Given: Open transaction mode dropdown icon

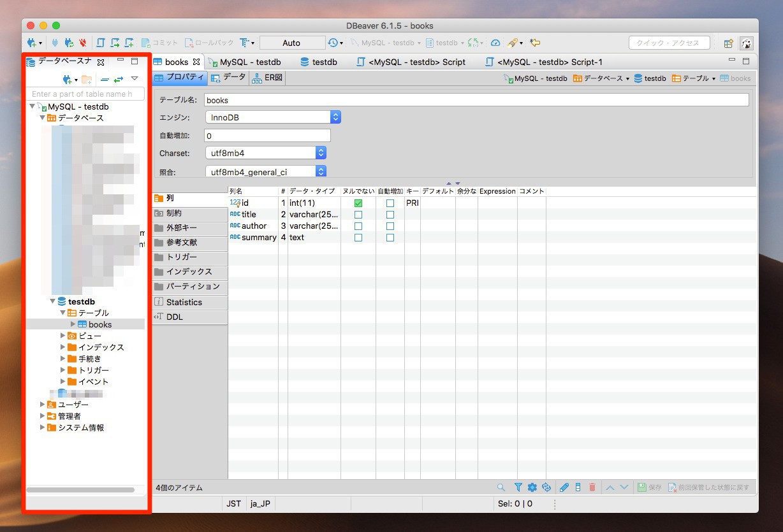Looking at the screenshot, I should coord(246,43).
